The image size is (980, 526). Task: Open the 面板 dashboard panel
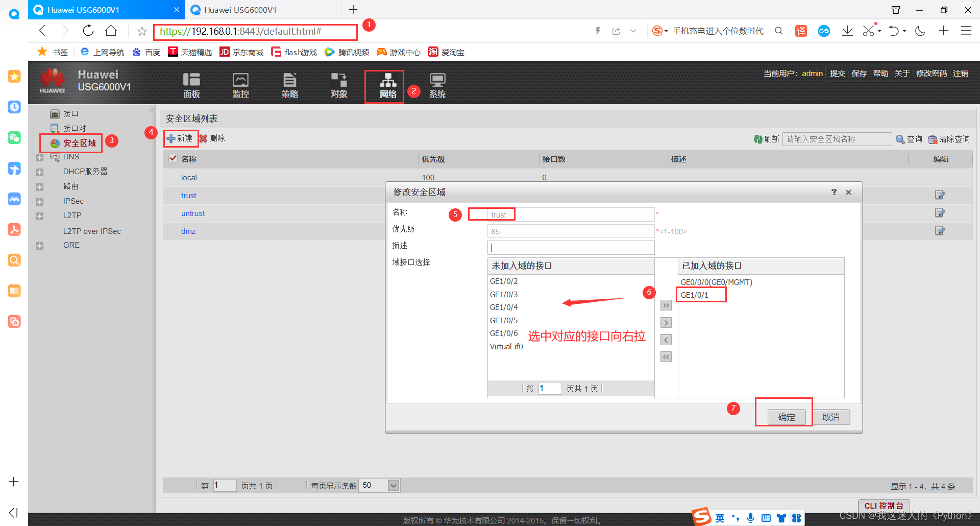point(191,85)
